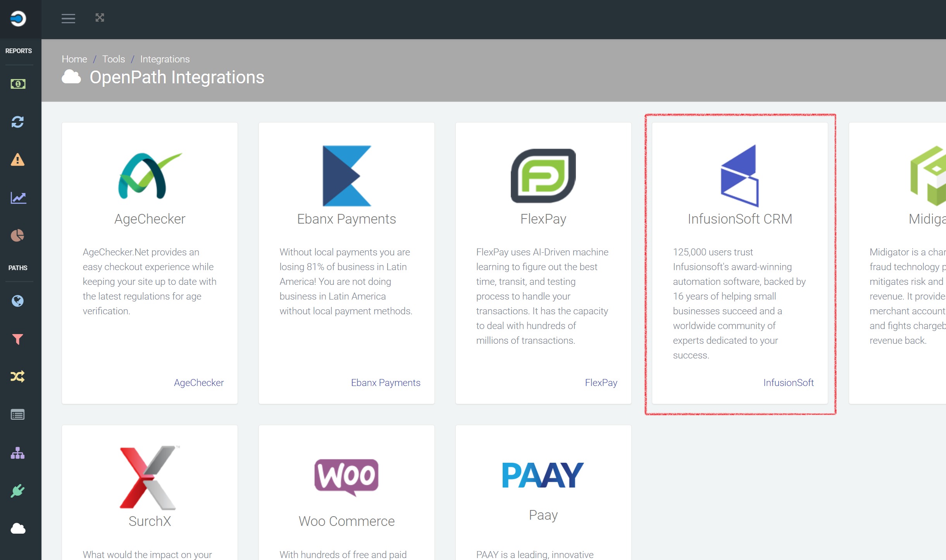Open the AgeChecker link at card bottom

199,383
